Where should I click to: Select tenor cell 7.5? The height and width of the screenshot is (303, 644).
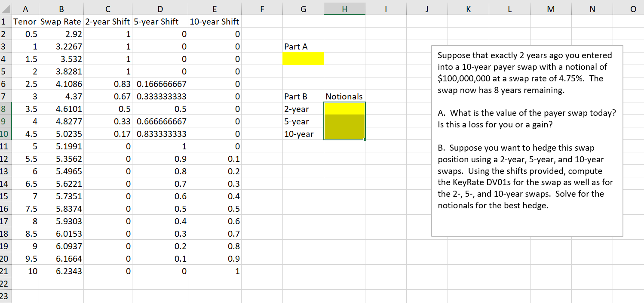(x=26, y=209)
